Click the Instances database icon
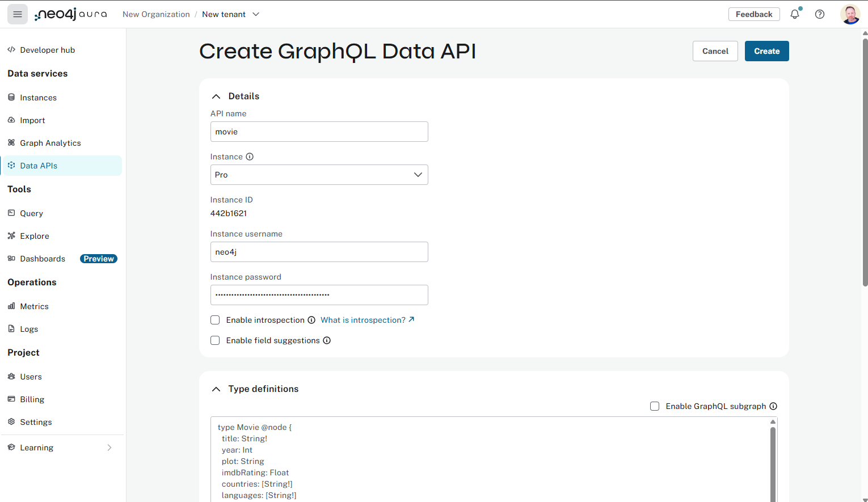Screen dimensions: 868x502 (11, 98)
